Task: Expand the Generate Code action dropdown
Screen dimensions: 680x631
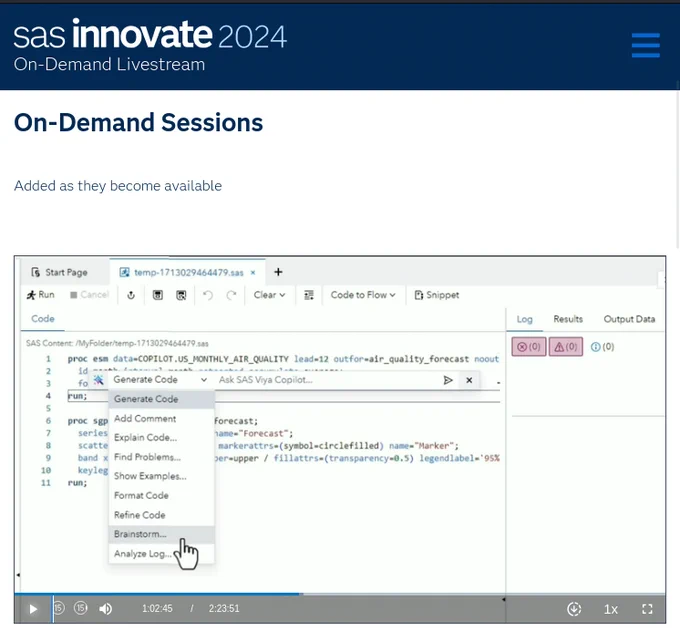Action: coord(160,380)
